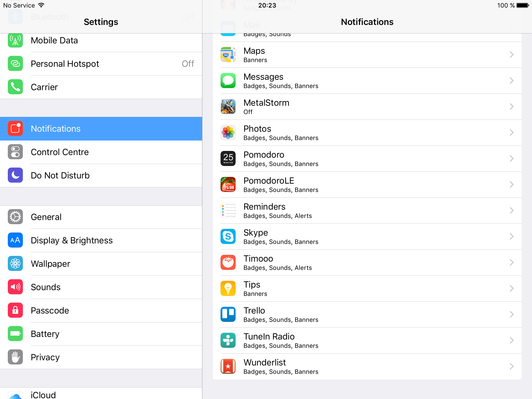Tap the TuneIn Radio app name
The image size is (532, 399).
[x=269, y=336]
